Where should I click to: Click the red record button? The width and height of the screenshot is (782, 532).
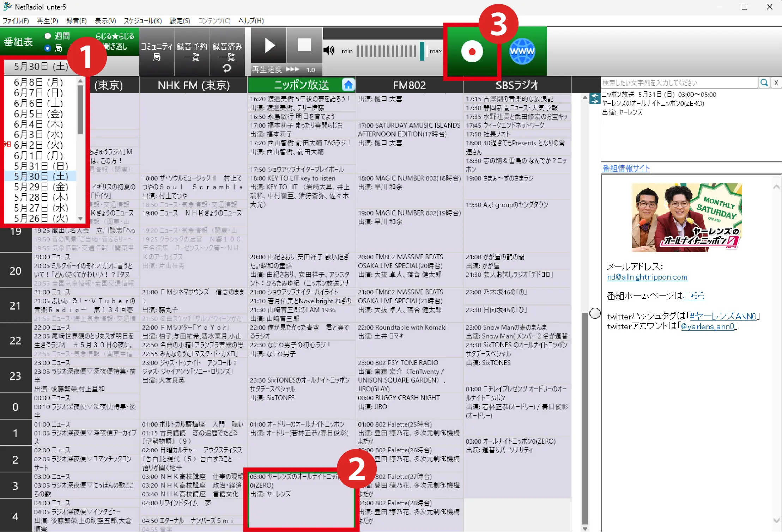pos(472,51)
